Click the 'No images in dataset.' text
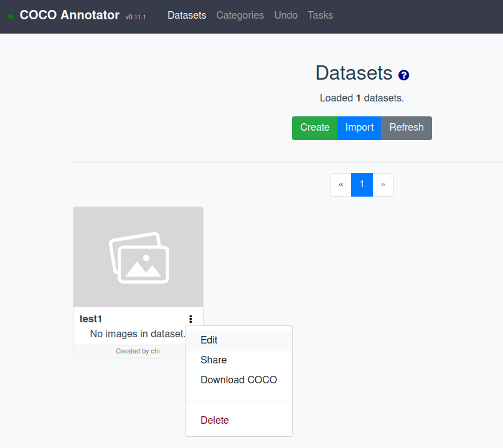 tap(138, 334)
